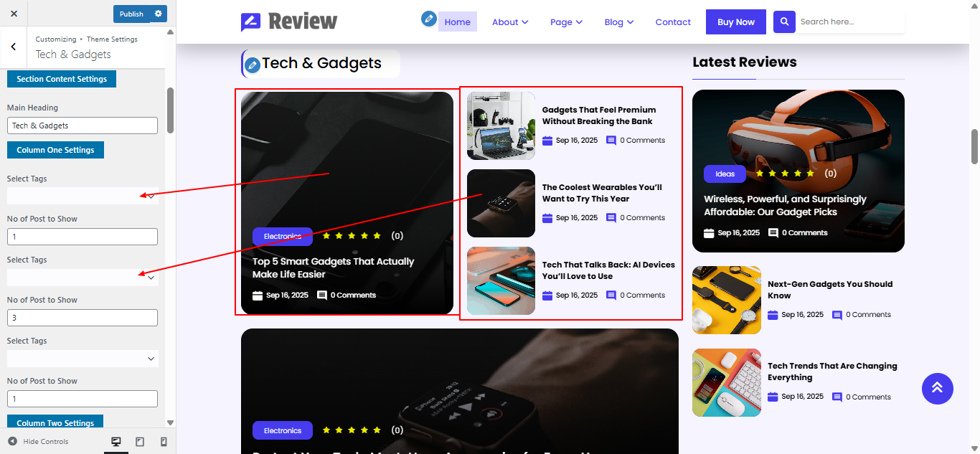
Task: Open the third Select Tags dropdown
Action: (x=83, y=359)
